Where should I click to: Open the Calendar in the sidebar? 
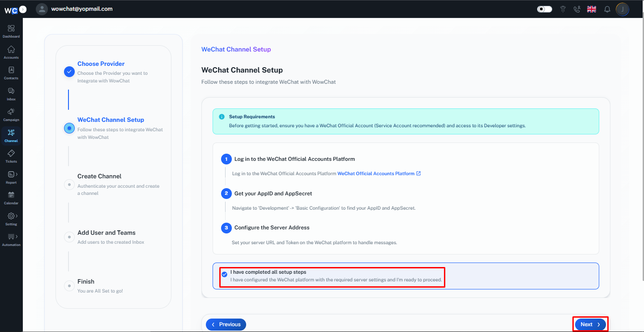point(11,198)
